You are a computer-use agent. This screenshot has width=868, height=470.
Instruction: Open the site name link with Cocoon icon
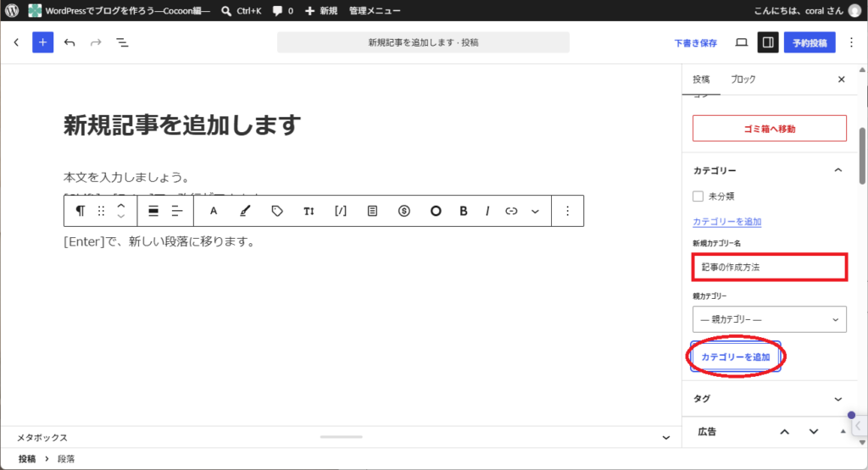point(120,10)
